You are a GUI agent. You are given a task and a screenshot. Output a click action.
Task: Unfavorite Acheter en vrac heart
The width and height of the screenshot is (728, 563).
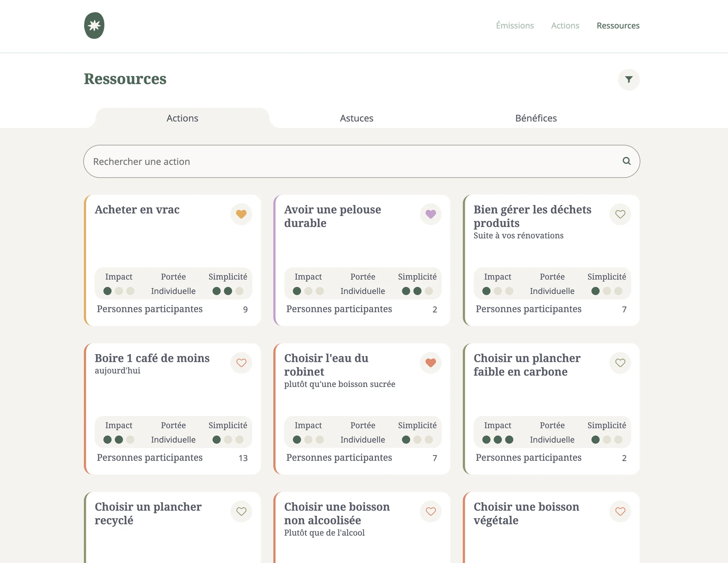(x=241, y=214)
